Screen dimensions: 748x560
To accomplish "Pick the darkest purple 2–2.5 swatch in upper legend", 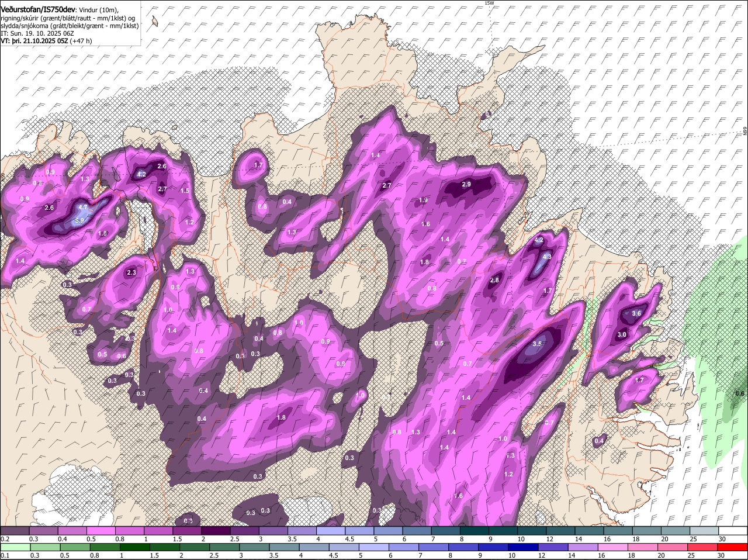I will tap(215, 531).
